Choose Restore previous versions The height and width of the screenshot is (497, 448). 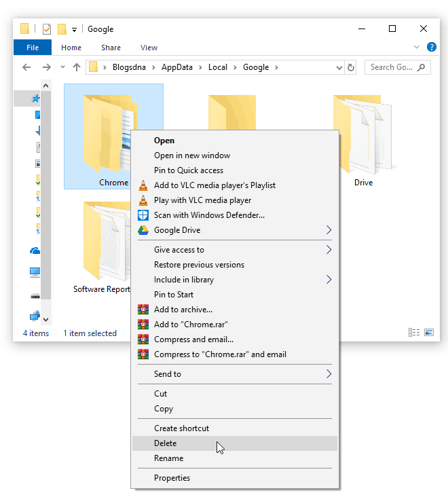point(235,265)
